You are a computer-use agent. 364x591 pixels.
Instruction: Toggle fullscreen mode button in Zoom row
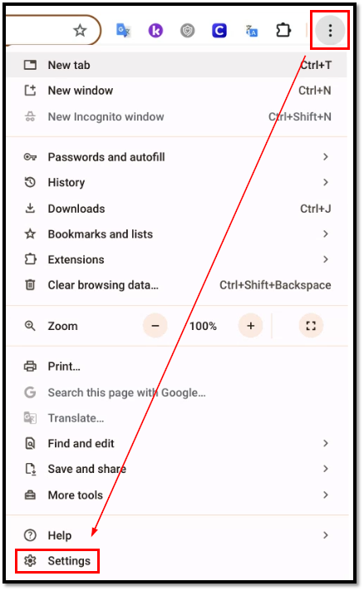click(311, 326)
